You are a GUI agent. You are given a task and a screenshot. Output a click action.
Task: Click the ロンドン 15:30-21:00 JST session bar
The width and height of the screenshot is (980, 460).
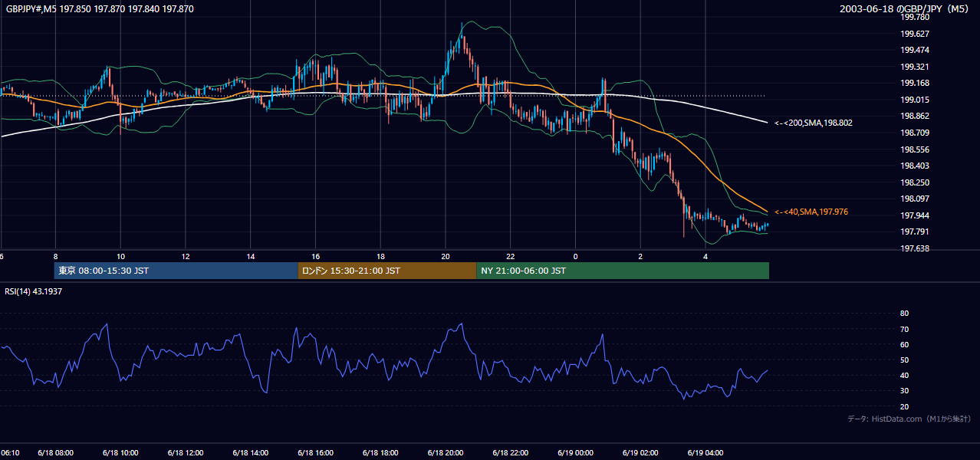click(387, 271)
